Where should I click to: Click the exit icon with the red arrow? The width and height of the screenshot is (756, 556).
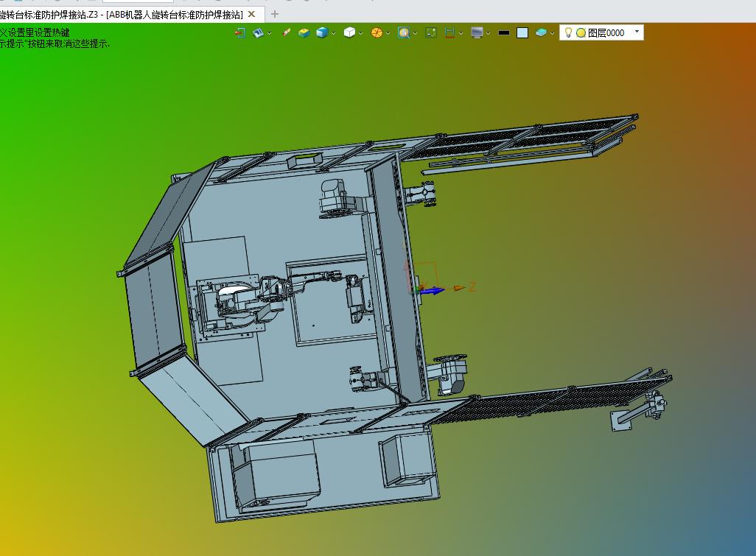(x=240, y=32)
